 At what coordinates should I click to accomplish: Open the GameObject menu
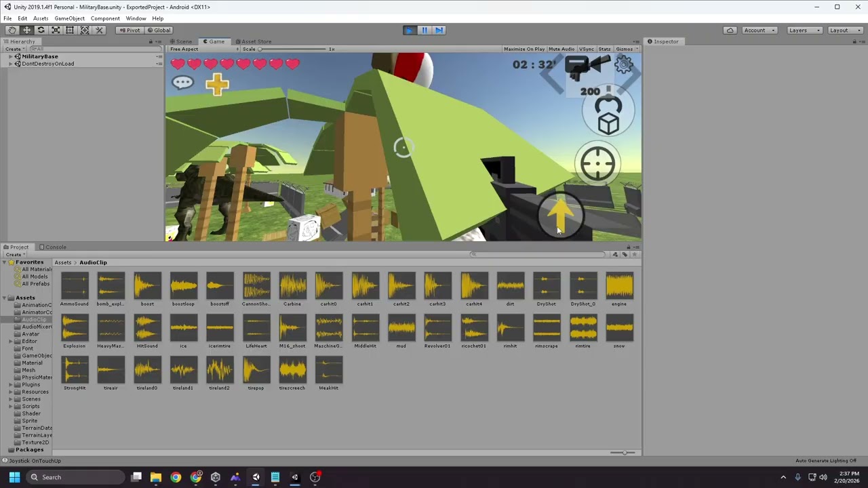point(69,18)
